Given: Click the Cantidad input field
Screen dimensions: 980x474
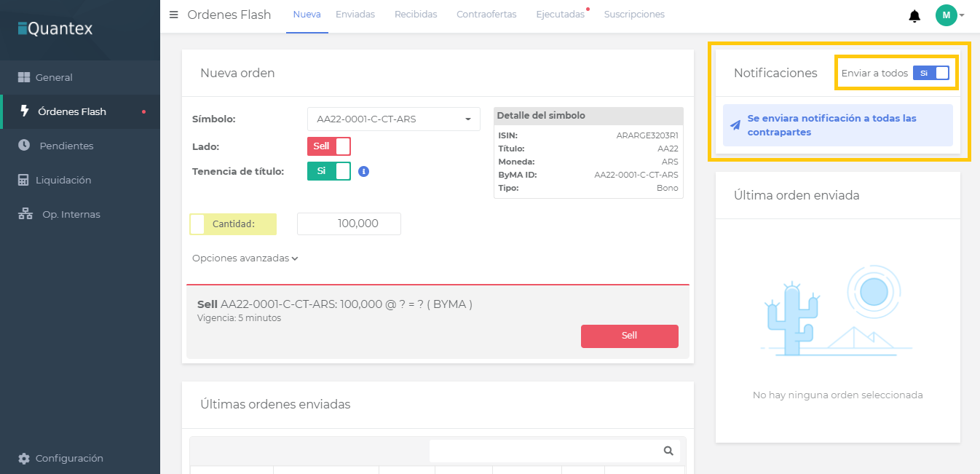Looking at the screenshot, I should (349, 224).
